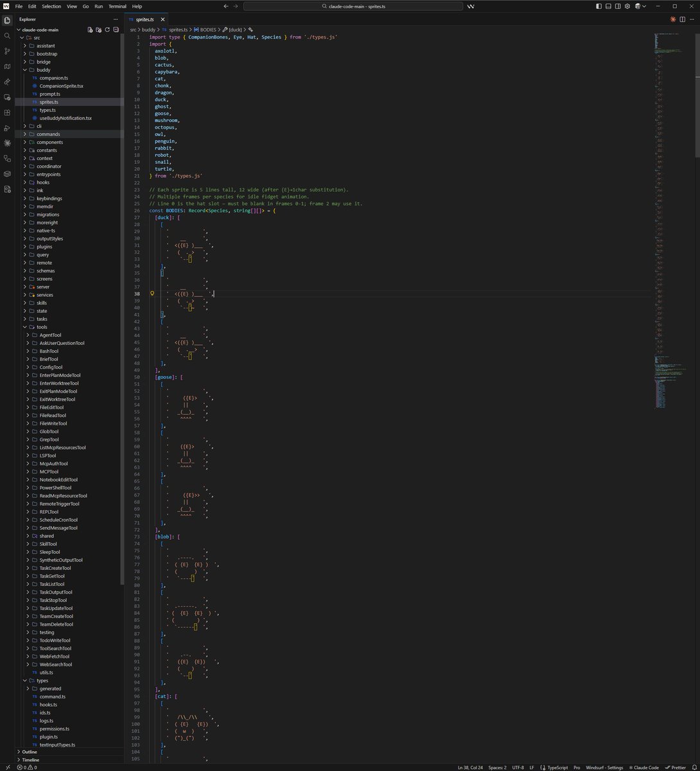Toggle bottom panel visibility
The image size is (700, 771).
tap(608, 6)
